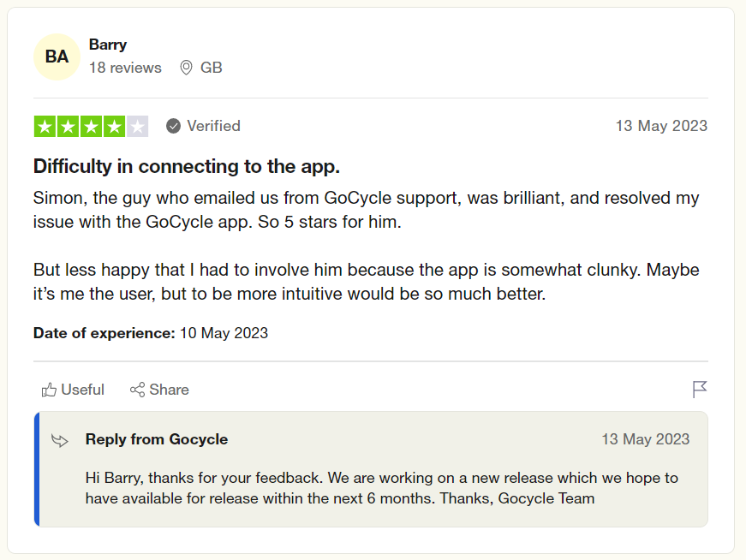
Task: Open review dated 13 May 2023
Action: [661, 126]
